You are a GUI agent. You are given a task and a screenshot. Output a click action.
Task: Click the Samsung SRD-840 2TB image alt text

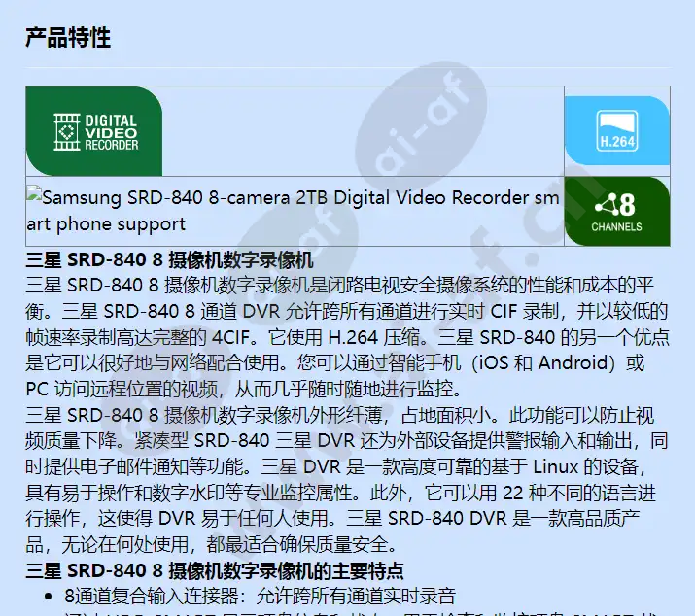pos(293,211)
